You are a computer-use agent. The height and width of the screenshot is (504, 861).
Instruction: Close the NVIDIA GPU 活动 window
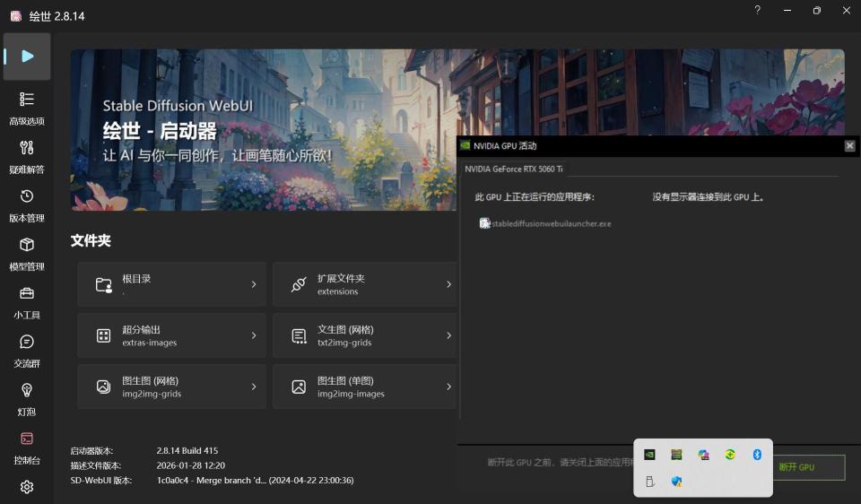click(849, 145)
